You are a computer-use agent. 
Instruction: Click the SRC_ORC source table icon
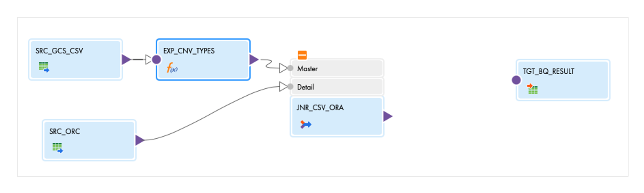click(58, 148)
